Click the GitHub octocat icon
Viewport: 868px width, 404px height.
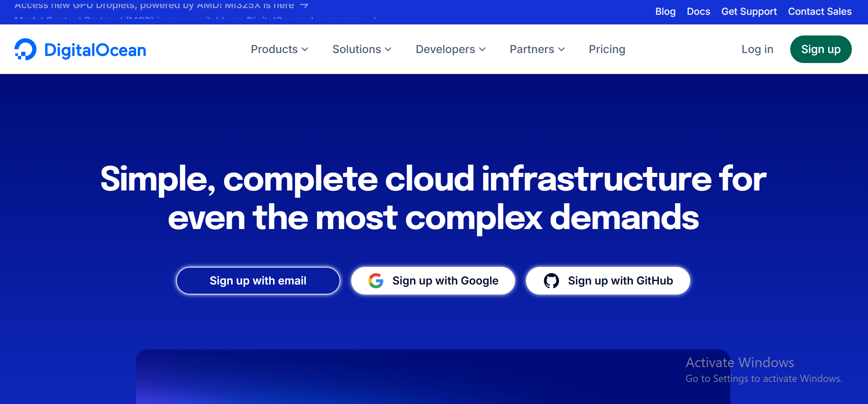(x=551, y=281)
